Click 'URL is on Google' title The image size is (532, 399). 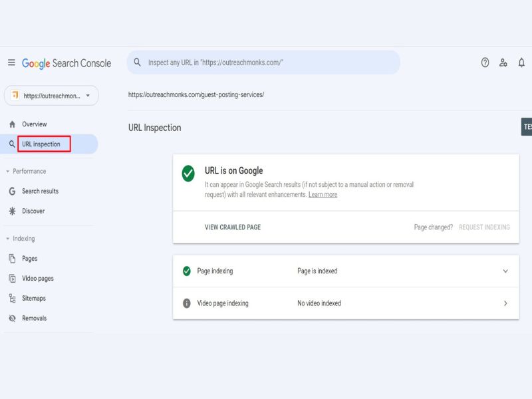234,171
